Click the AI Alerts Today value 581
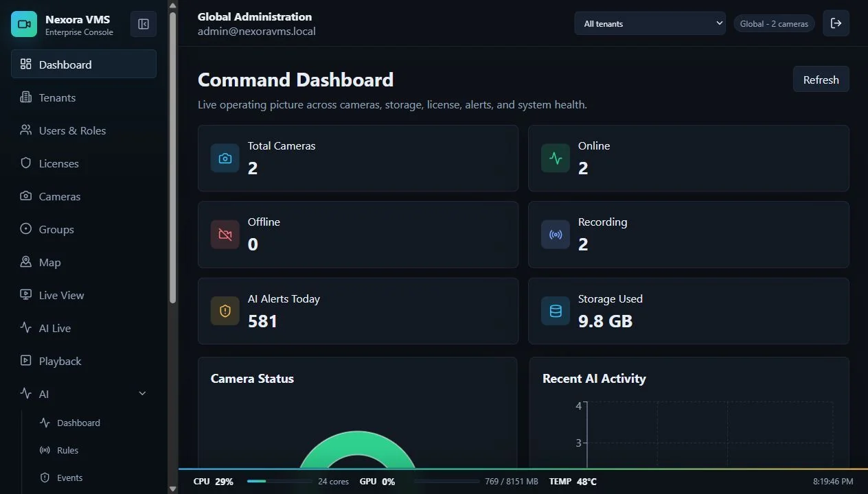Screen dimensions: 868x494 click(x=262, y=320)
